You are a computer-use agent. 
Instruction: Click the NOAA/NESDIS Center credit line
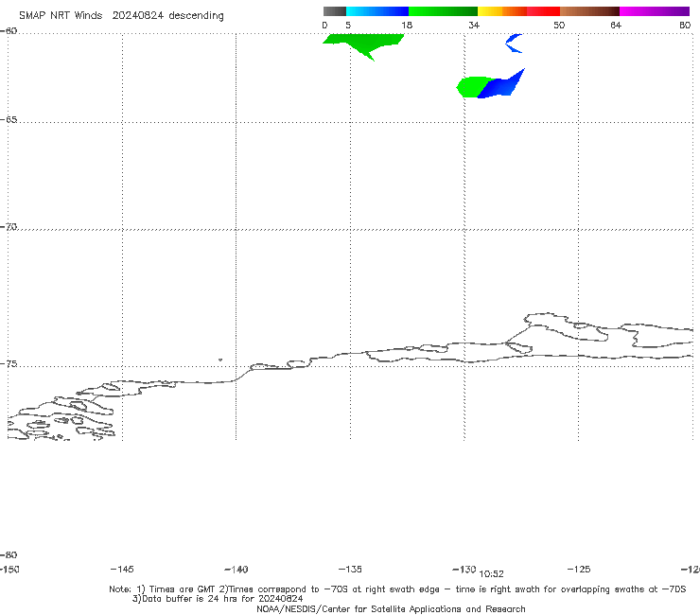[x=391, y=609]
